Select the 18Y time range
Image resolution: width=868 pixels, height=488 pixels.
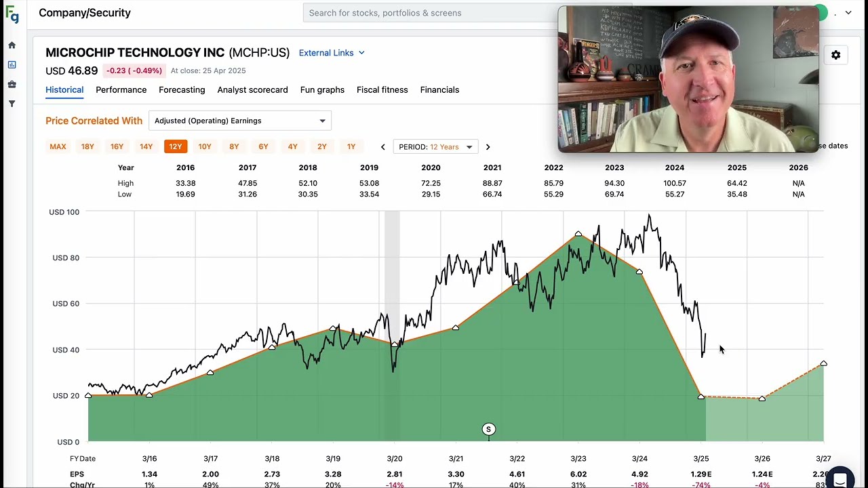[x=87, y=146]
